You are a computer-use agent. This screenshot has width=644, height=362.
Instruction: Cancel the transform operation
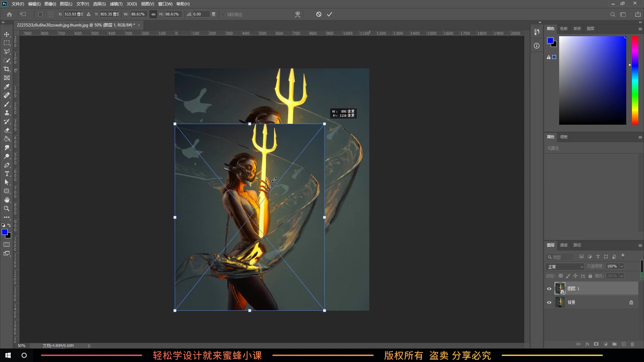[x=319, y=14]
